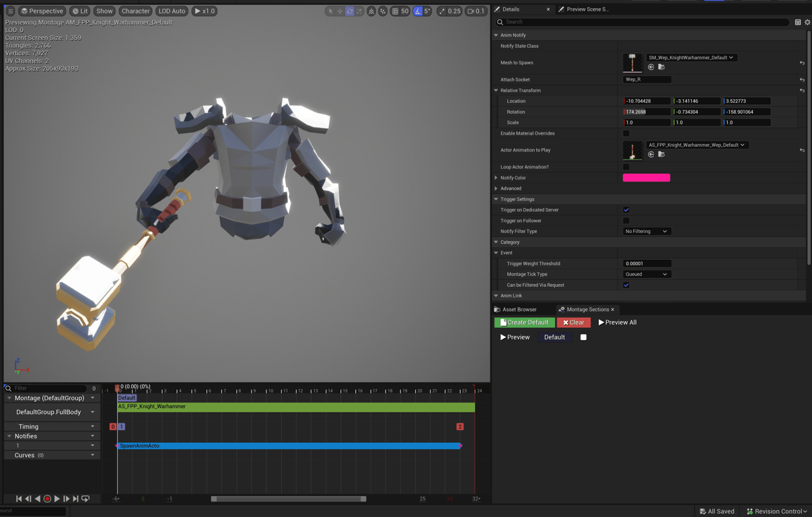Jump to the start of the timeline
Image resolution: width=812 pixels, height=517 pixels.
[19, 499]
